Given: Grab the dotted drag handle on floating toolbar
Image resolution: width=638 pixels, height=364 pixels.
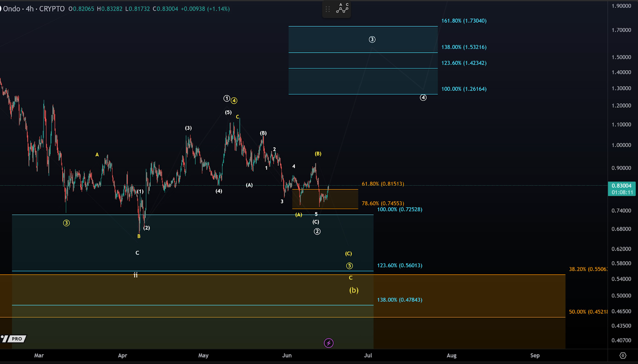Looking at the screenshot, I should 328,9.
